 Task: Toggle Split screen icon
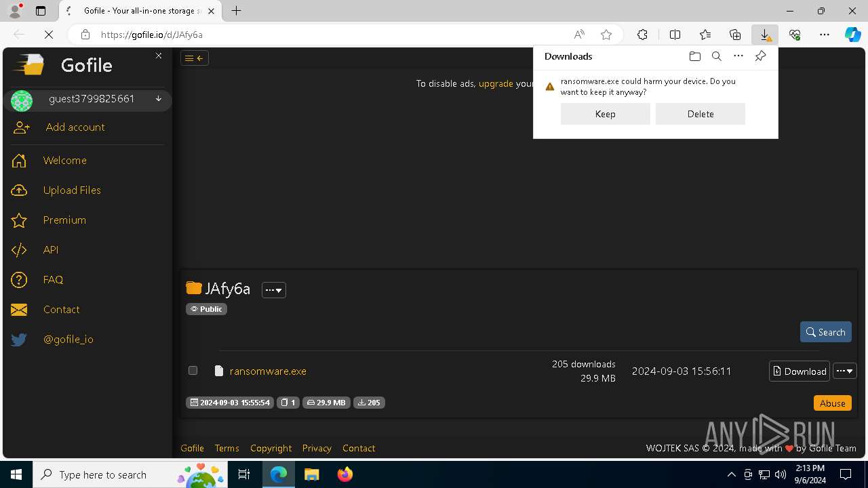[x=675, y=35]
